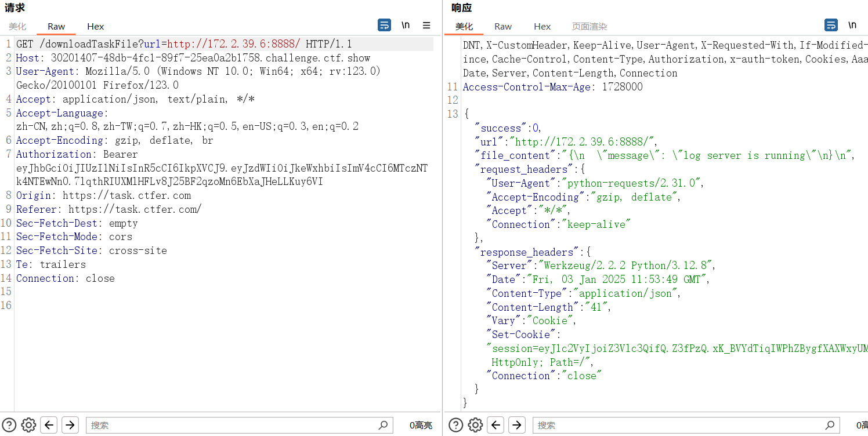The height and width of the screenshot is (436, 868).
Task: Click the Te: trailers line
Action: [x=50, y=264]
